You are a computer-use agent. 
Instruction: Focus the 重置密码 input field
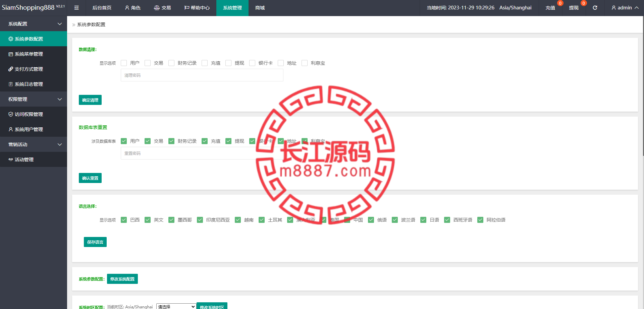pos(202,153)
